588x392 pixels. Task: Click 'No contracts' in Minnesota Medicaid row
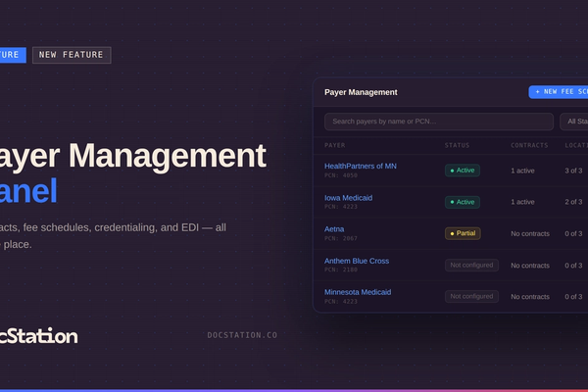point(530,297)
